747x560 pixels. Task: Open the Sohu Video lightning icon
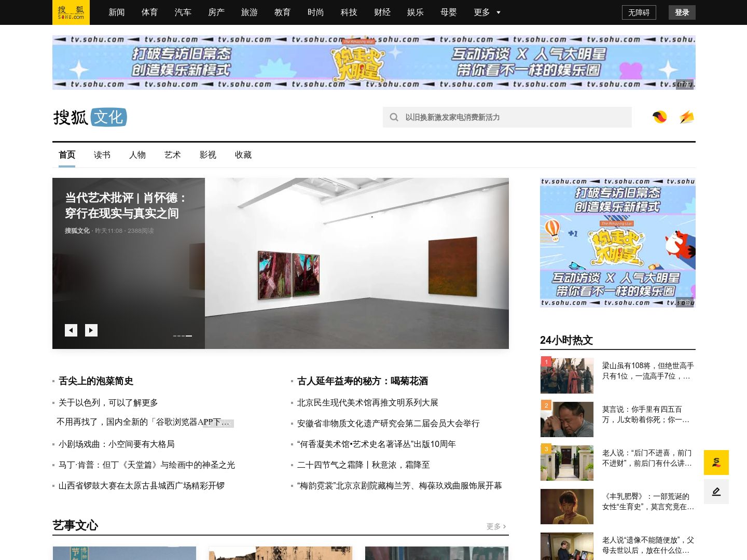point(687,117)
